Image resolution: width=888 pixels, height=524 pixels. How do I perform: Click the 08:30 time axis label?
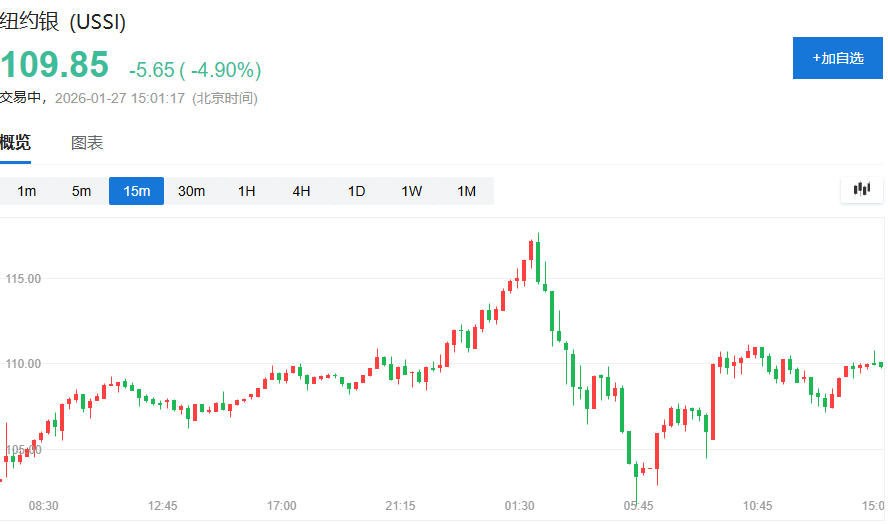[x=43, y=506]
